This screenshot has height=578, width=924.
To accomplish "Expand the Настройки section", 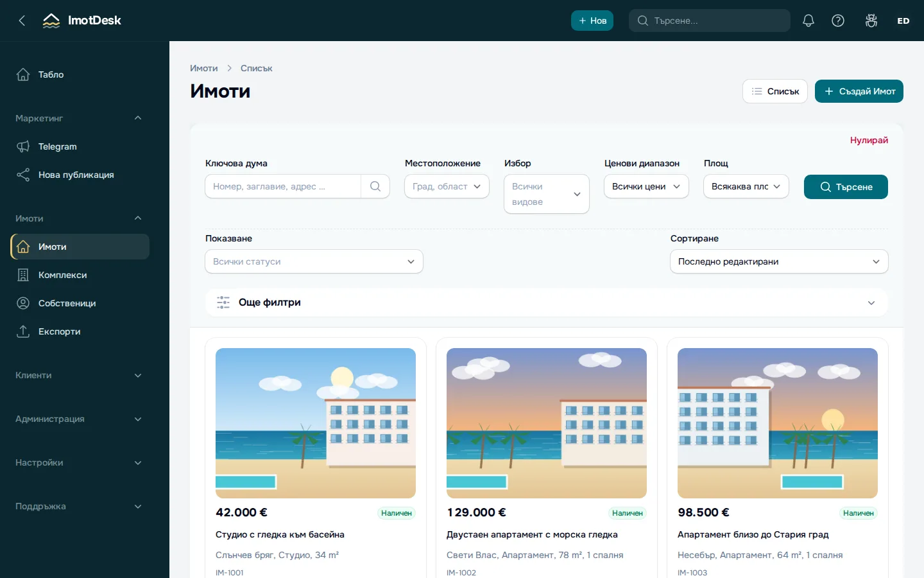I will point(80,462).
